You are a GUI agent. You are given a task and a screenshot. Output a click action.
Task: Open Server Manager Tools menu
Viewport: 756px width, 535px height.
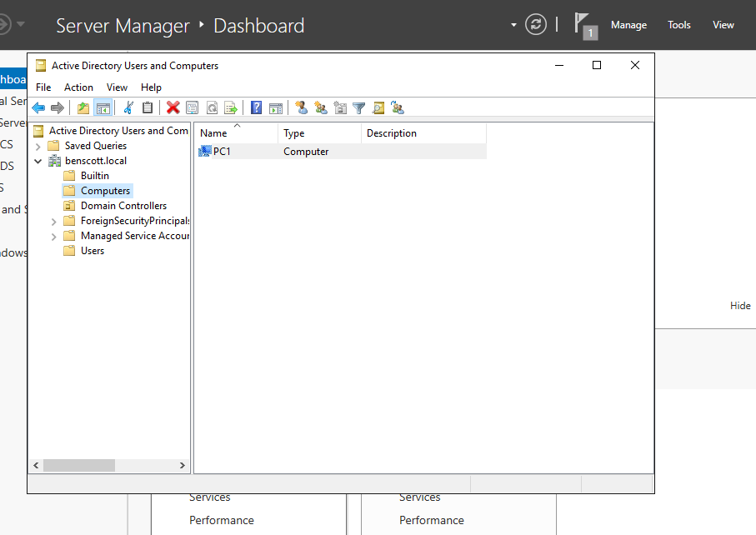point(678,25)
